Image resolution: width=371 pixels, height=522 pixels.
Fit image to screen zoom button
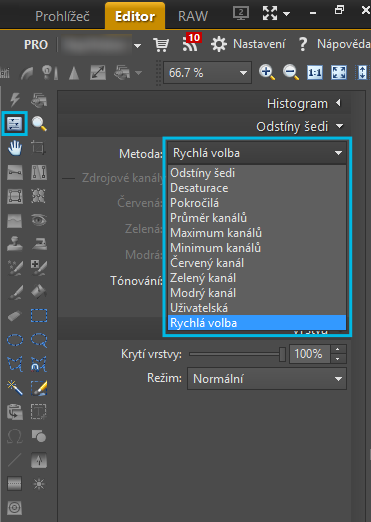coord(339,72)
